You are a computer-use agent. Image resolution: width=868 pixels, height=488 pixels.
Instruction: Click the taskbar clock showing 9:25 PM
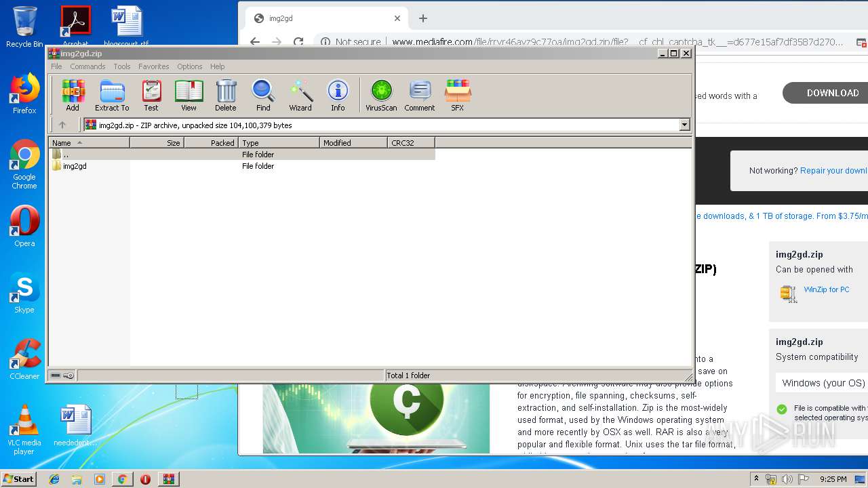point(833,479)
